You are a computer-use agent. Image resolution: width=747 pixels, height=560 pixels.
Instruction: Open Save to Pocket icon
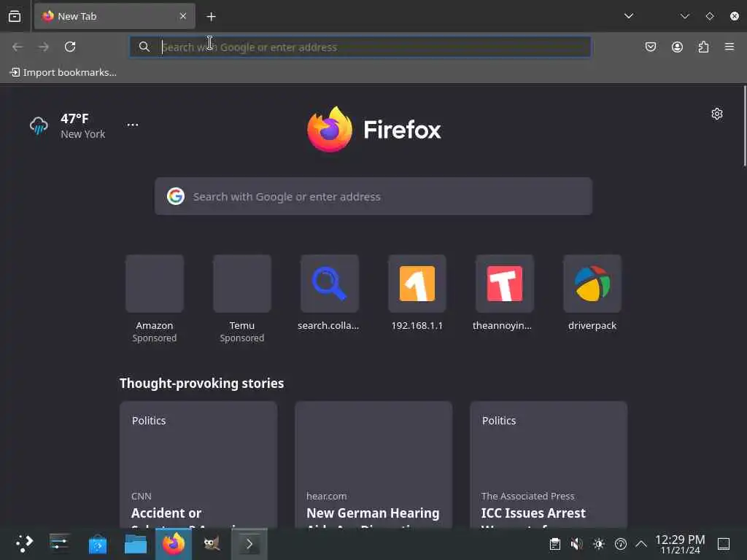651,47
